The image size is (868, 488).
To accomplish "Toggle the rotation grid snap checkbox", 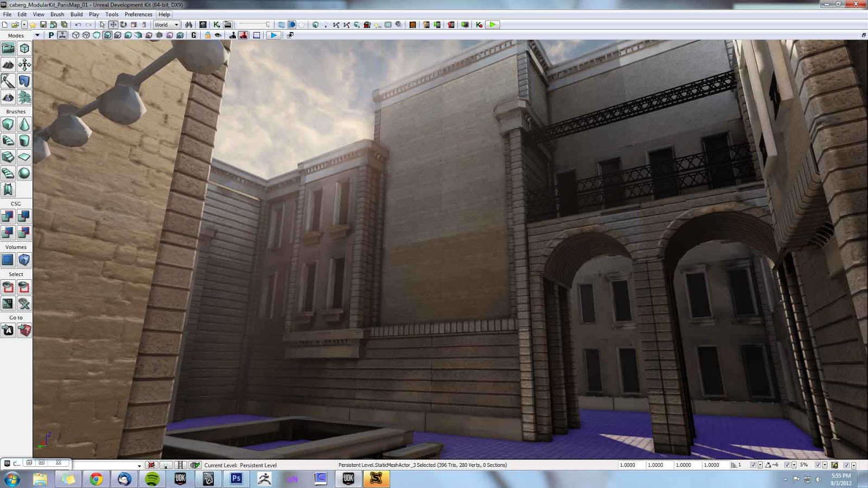I will point(787,465).
